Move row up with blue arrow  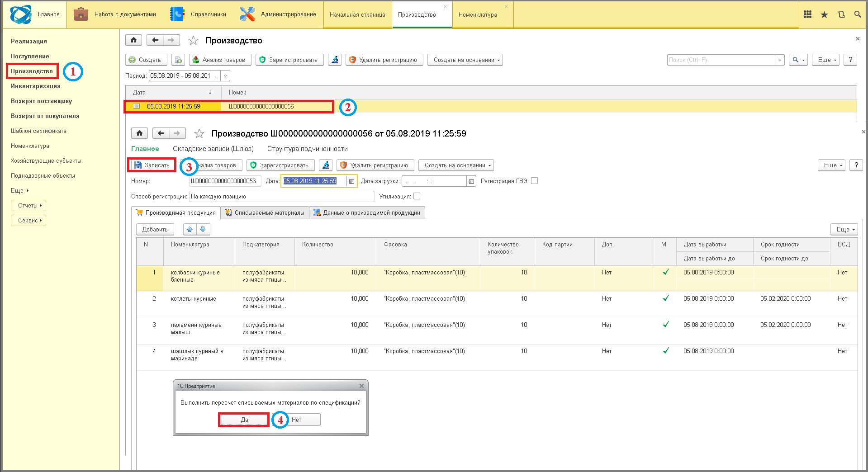(x=190, y=229)
